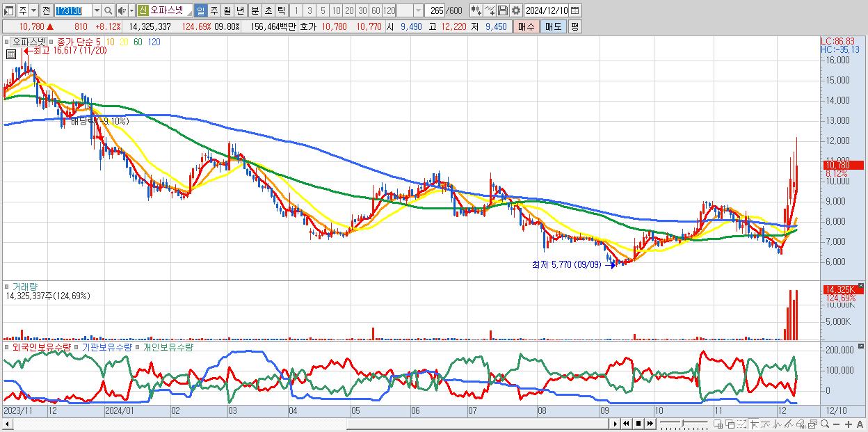Select the 일 daily period button
This screenshot has height=432, width=868.
[x=200, y=10]
